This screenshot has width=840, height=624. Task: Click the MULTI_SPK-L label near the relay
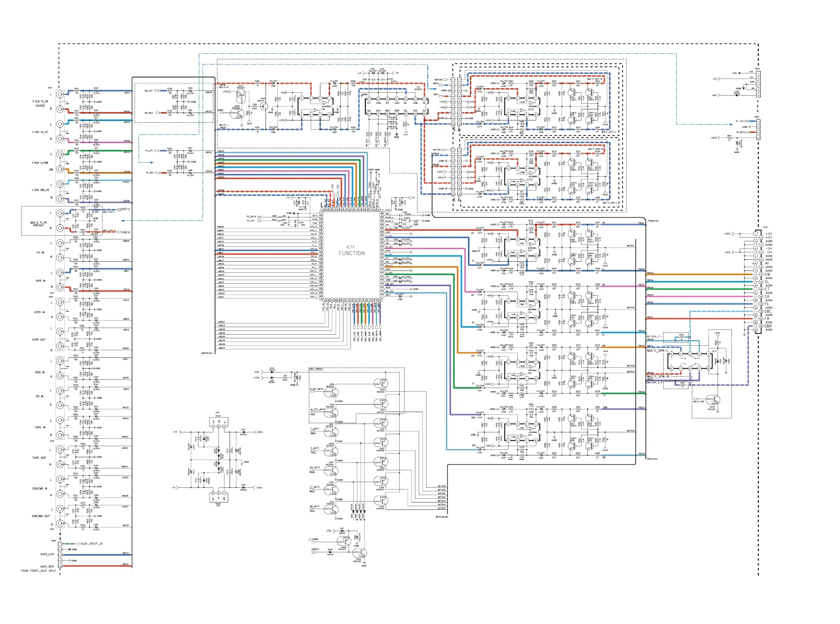pyautogui.click(x=657, y=351)
